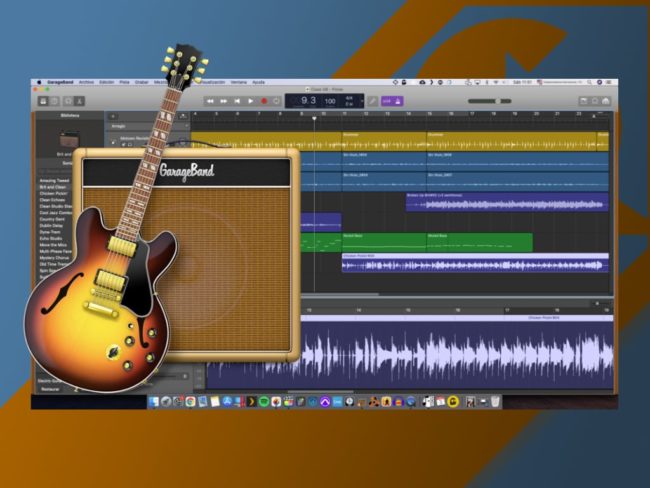
Task: Open the Pista menu
Action: [x=124, y=82]
